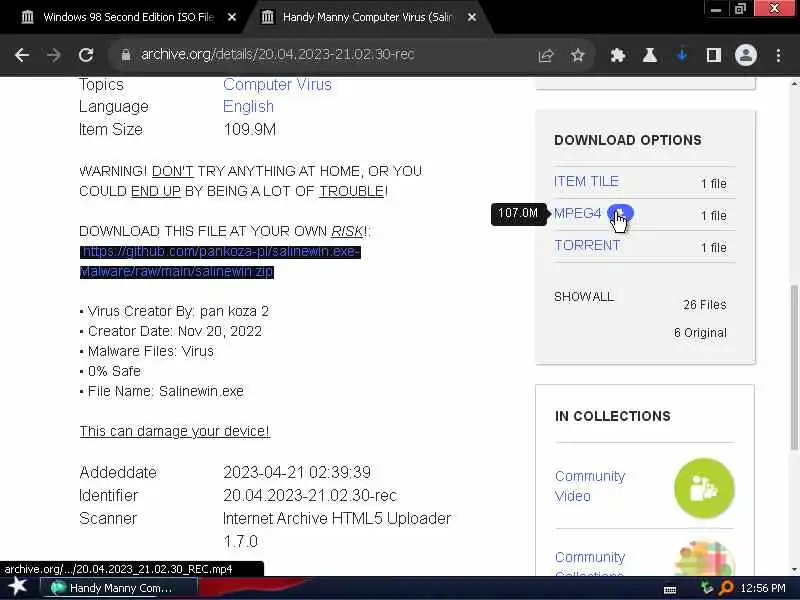Open the Start menu star icon on taskbar
Screen dimensions: 800x600
pyautogui.click(x=17, y=587)
